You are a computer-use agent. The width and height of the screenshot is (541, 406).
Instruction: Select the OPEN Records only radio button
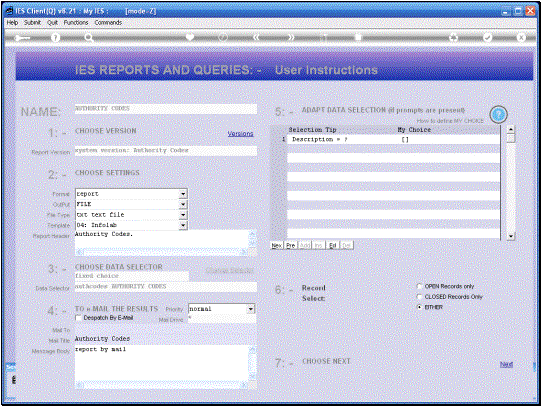[x=420, y=286]
